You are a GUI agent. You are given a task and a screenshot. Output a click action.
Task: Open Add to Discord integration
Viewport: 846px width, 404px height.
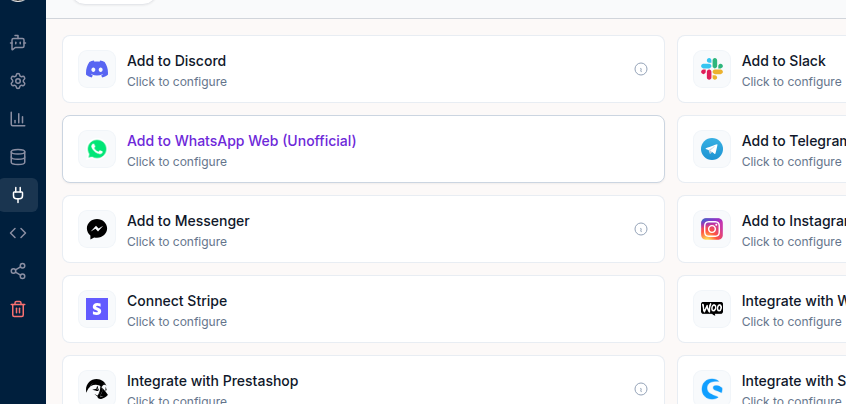pos(363,69)
